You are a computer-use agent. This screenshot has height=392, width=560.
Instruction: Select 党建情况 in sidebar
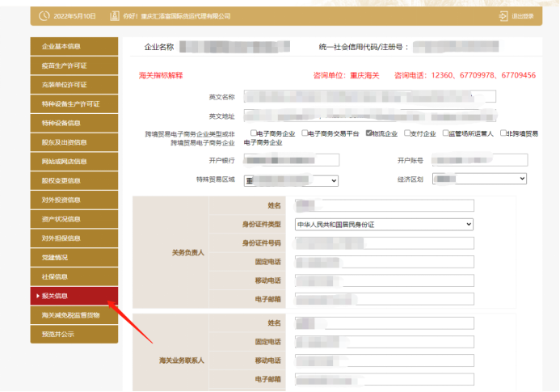pos(74,258)
